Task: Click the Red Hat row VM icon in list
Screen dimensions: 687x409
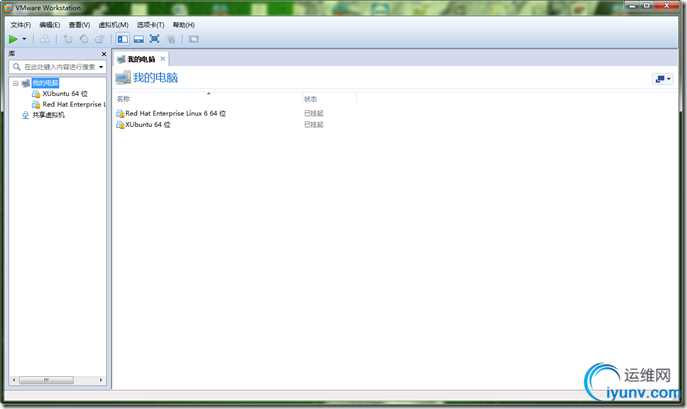Action: [120, 114]
